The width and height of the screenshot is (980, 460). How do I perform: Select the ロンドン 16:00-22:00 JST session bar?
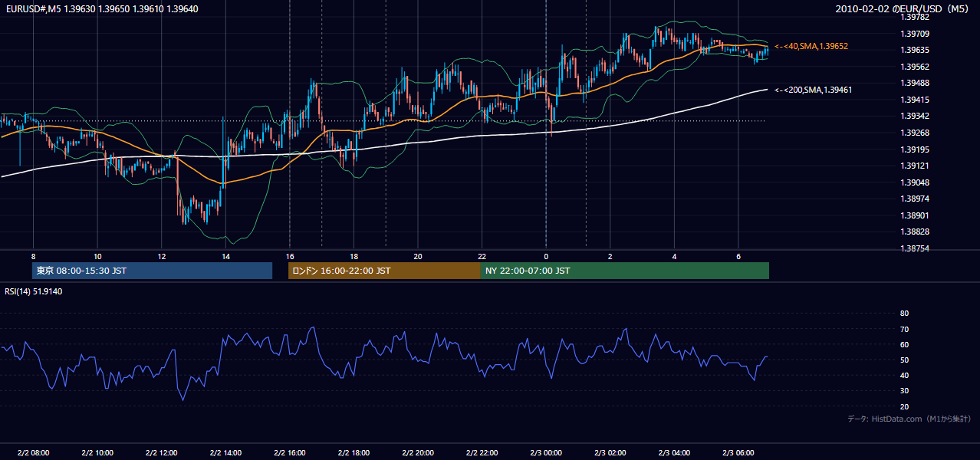pyautogui.click(x=384, y=271)
